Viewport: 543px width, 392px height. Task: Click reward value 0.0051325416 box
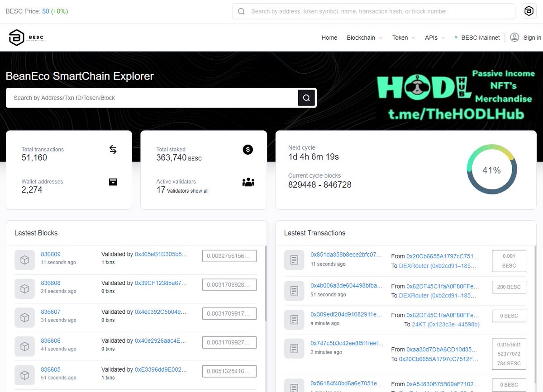click(x=229, y=371)
